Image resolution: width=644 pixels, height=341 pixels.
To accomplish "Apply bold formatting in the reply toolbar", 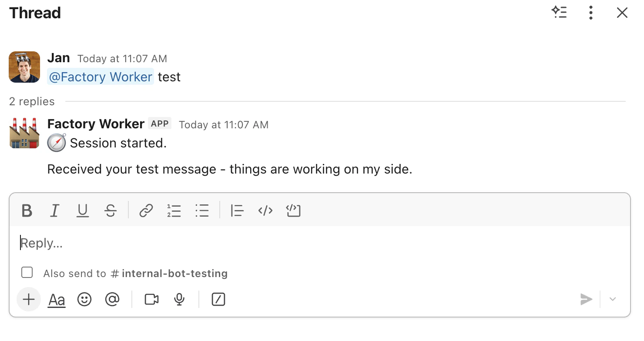I will pos(27,211).
